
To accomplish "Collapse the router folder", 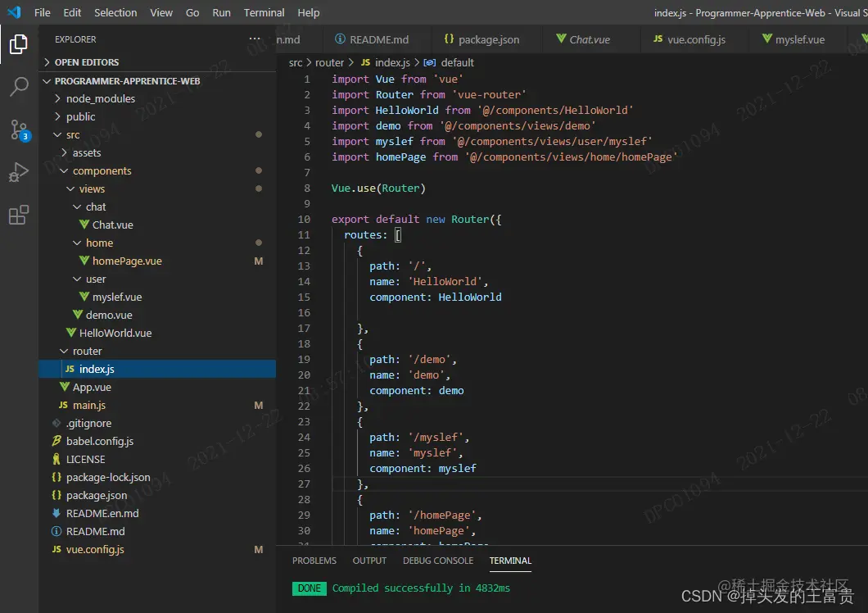I will 64,351.
